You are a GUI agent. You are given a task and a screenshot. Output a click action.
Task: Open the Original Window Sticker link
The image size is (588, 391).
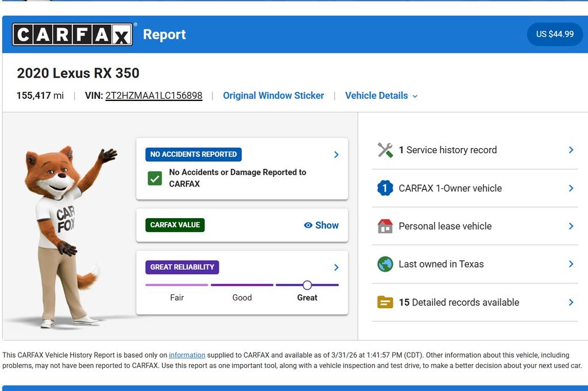pos(273,96)
